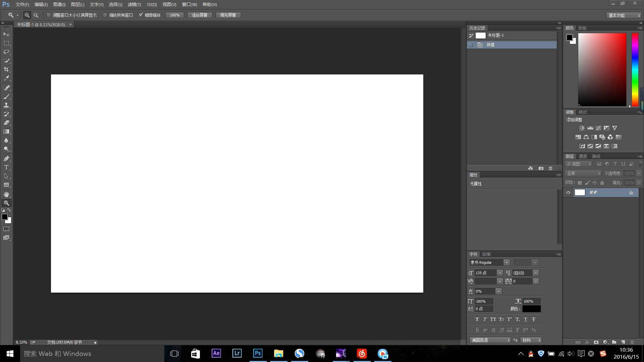Select the Clone Stamp tool
This screenshot has height=362, width=644.
click(x=6, y=105)
